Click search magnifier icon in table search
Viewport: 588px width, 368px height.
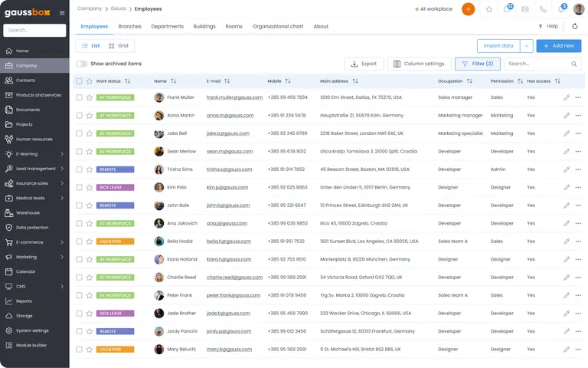point(573,64)
